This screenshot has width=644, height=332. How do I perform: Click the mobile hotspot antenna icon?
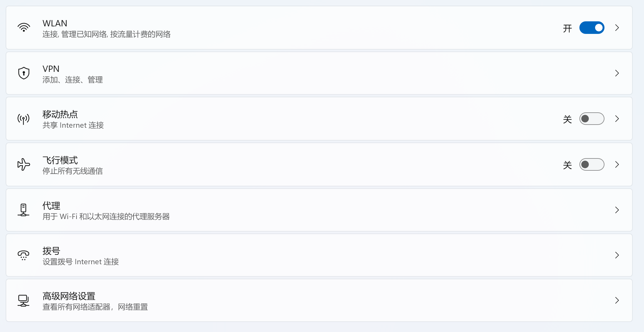tap(24, 119)
